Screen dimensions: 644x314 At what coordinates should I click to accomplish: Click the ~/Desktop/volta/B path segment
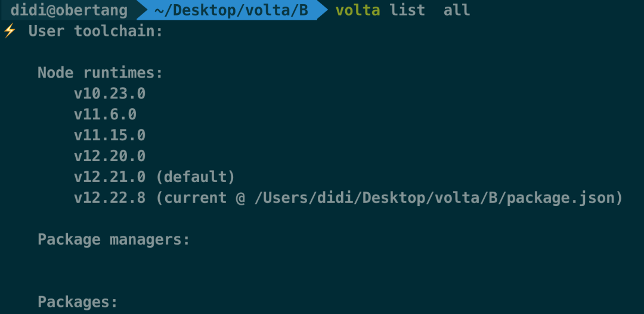pyautogui.click(x=231, y=10)
